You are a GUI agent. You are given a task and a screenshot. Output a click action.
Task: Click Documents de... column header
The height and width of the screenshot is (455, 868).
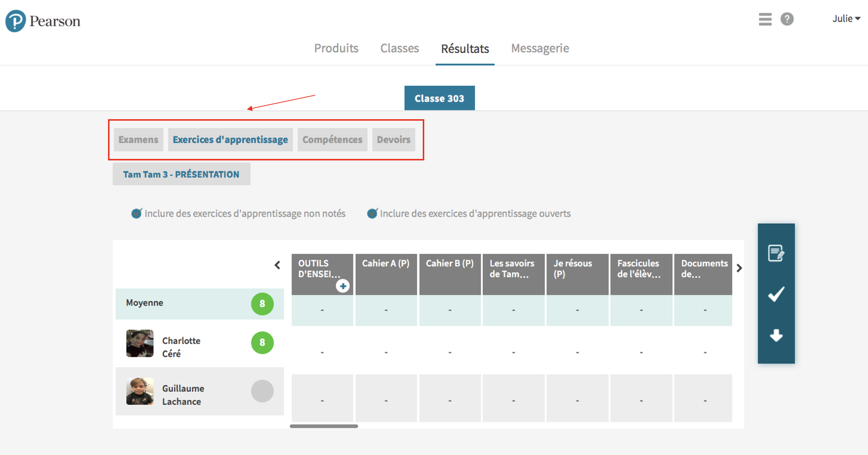[703, 274]
